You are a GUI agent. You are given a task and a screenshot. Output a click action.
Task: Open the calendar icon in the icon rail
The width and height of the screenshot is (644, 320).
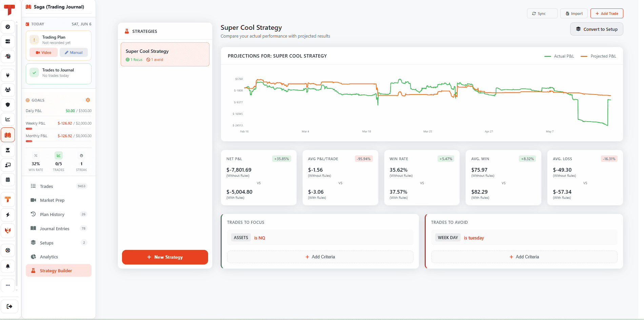tap(8, 180)
